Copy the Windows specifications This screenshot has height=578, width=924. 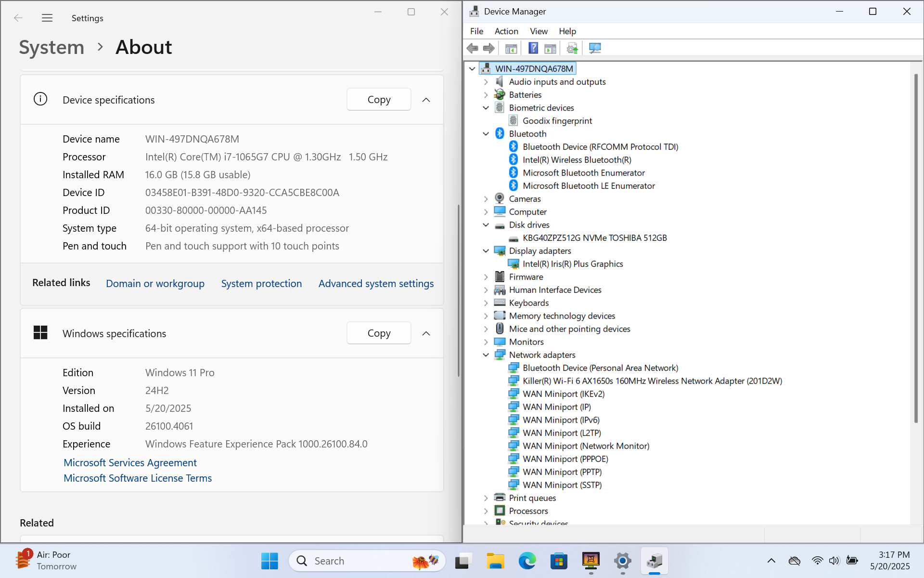379,333
